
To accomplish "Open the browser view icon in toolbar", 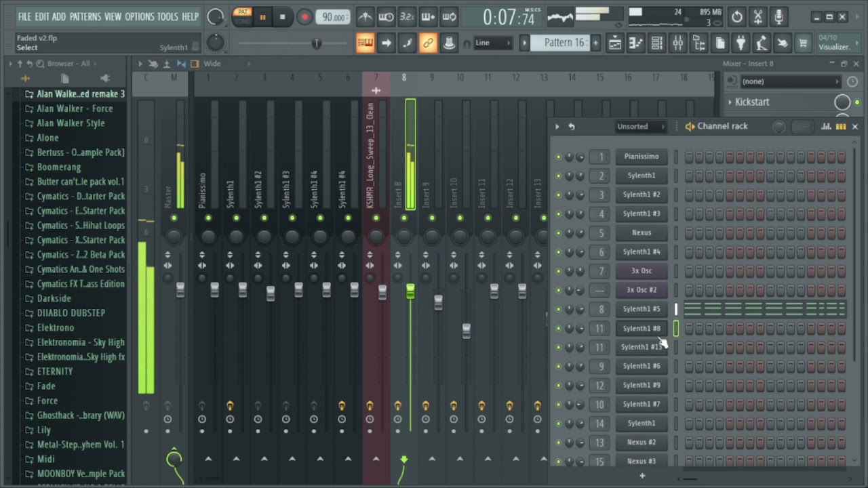I will (698, 43).
